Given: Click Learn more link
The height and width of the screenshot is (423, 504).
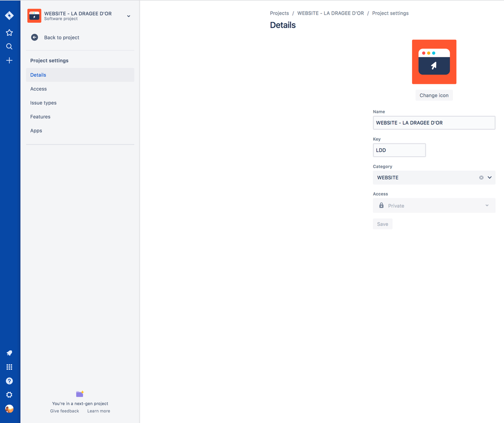Looking at the screenshot, I should 98,411.
